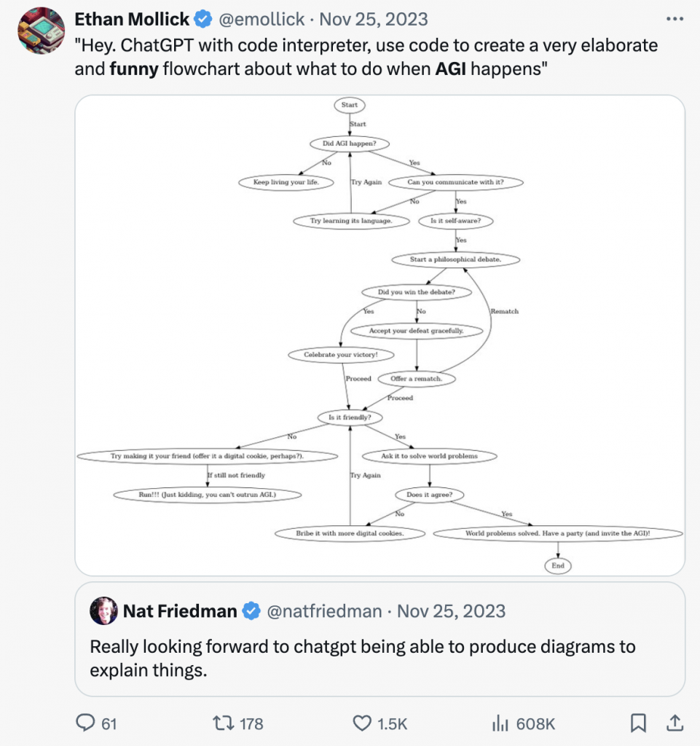The width and height of the screenshot is (700, 746).
Task: Open the three-dot more options menu
Action: (675, 19)
